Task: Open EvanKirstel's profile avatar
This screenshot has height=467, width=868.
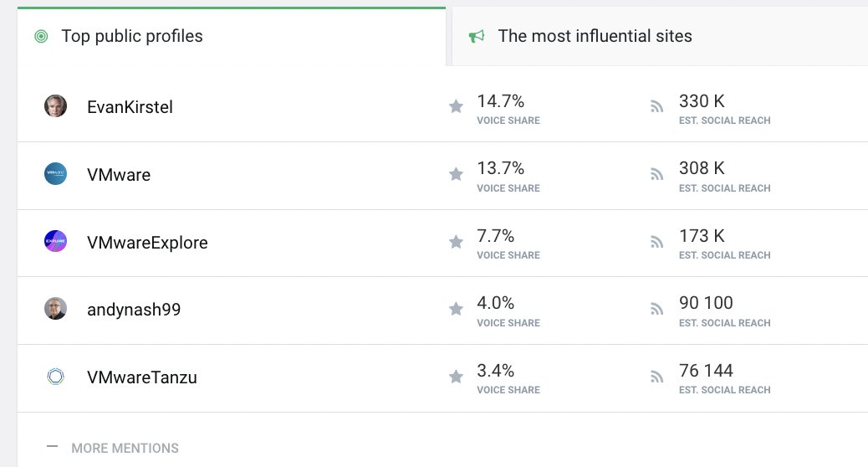Action: pyautogui.click(x=55, y=105)
